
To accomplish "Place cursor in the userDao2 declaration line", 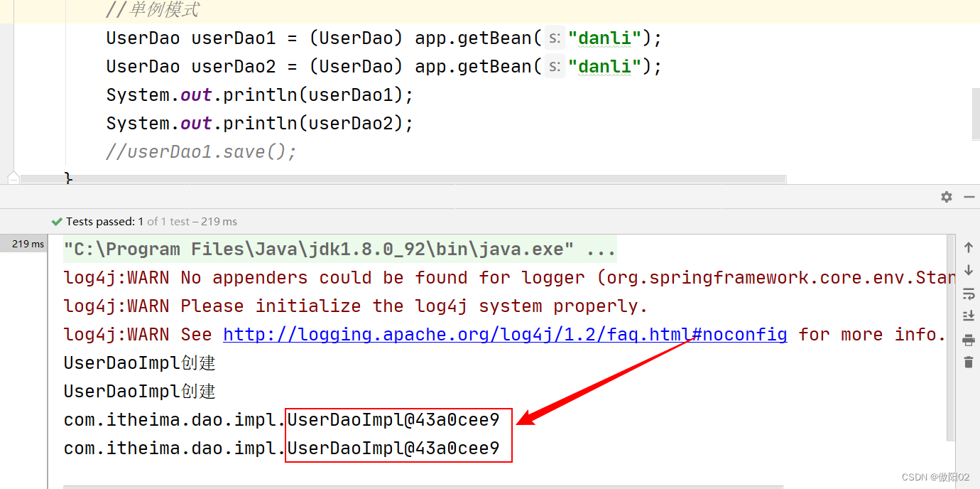I will point(384,67).
